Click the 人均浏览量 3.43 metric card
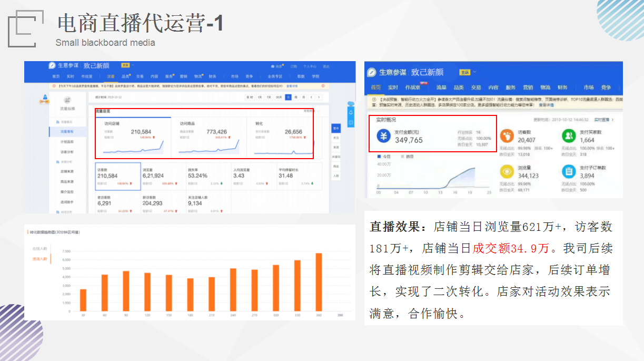Viewport: 644px width, 361px height. (254, 177)
